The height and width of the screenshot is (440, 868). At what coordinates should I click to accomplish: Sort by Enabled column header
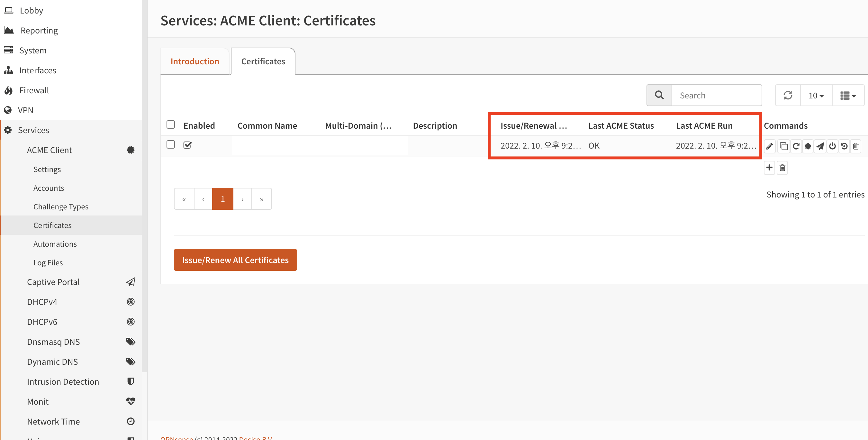[x=199, y=126]
